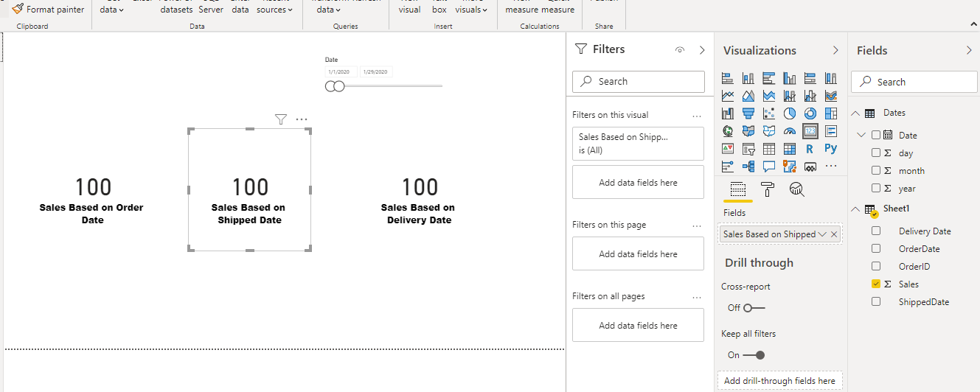Check the year field checkbox
The height and width of the screenshot is (392, 980).
(876, 189)
